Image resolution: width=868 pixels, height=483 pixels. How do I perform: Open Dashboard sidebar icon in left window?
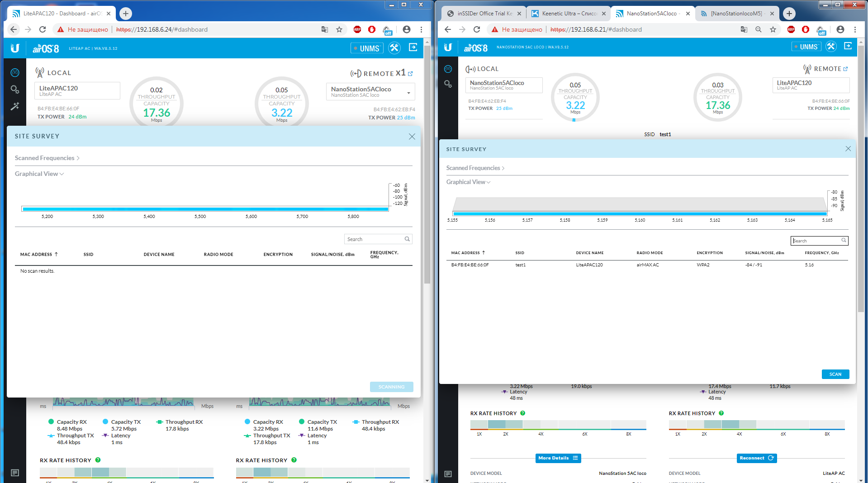click(15, 72)
